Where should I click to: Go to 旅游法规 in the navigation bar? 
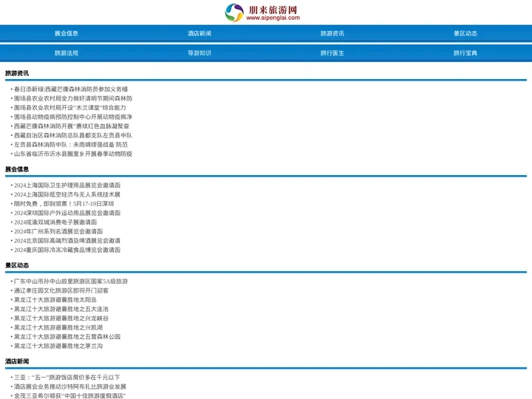[x=66, y=53]
